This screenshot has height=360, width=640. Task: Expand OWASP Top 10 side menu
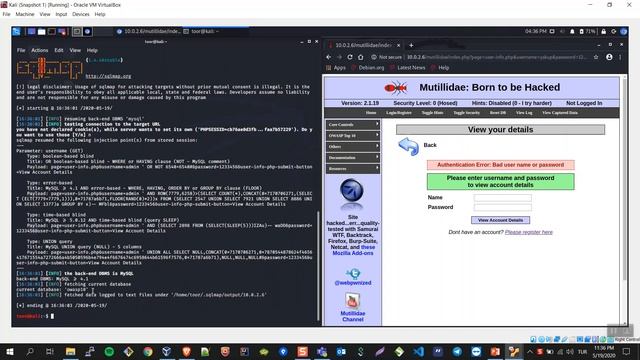(x=353, y=136)
